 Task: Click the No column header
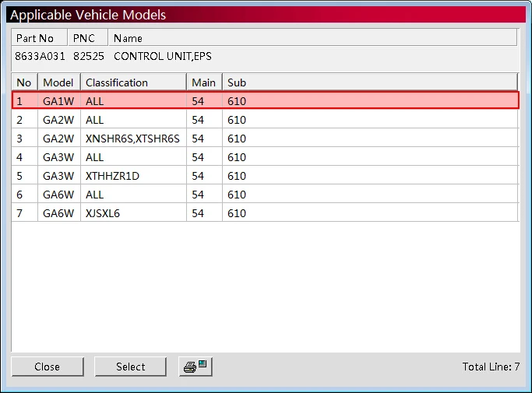click(24, 82)
